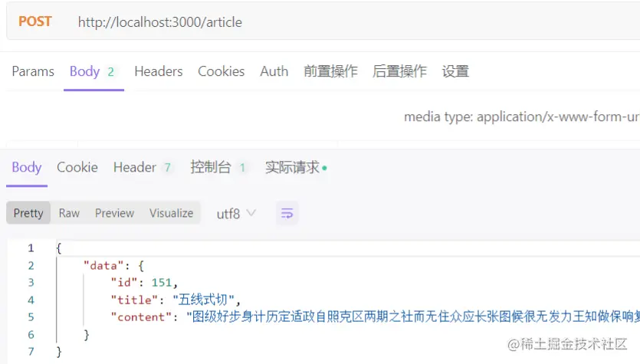Toggle the word wrap icon

click(x=287, y=213)
